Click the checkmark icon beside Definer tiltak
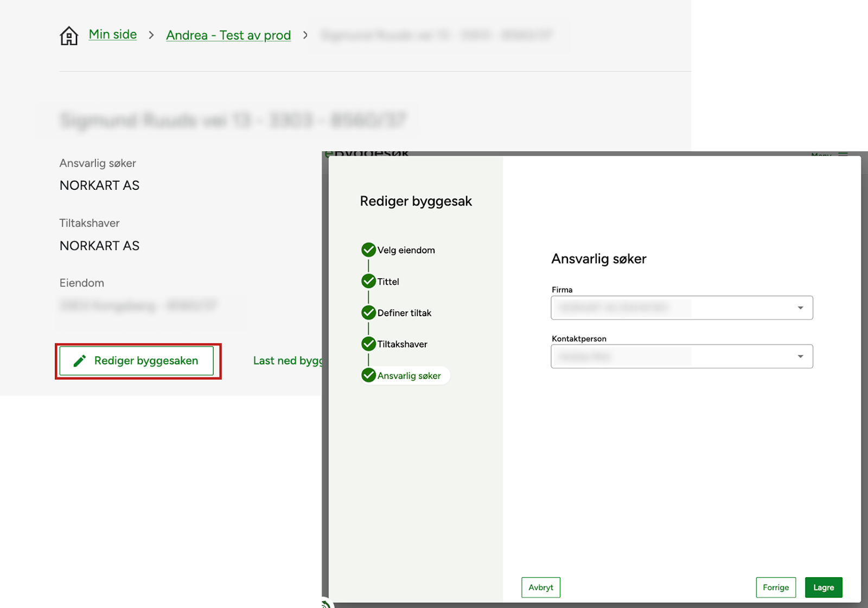Image resolution: width=868 pixels, height=608 pixels. coord(368,313)
